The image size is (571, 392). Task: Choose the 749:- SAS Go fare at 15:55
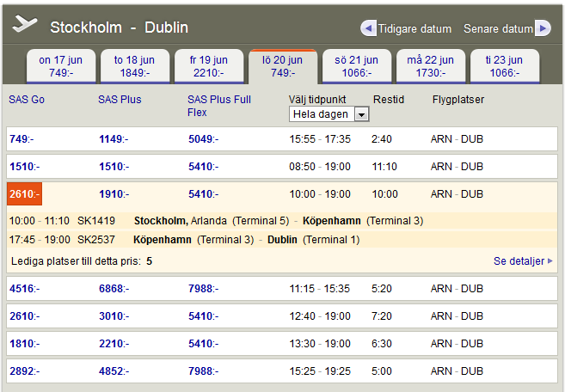[x=21, y=138]
